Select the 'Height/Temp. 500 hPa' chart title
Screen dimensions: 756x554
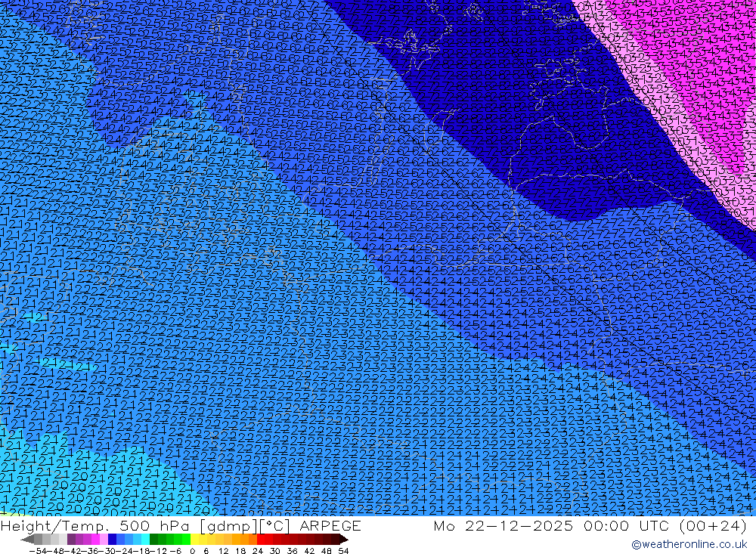click(96, 525)
